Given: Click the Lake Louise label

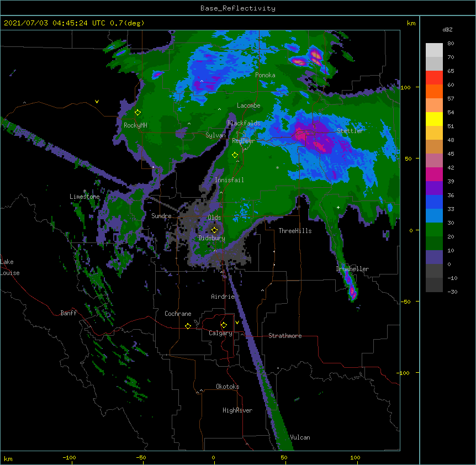Looking at the screenshot, I should (10, 267).
